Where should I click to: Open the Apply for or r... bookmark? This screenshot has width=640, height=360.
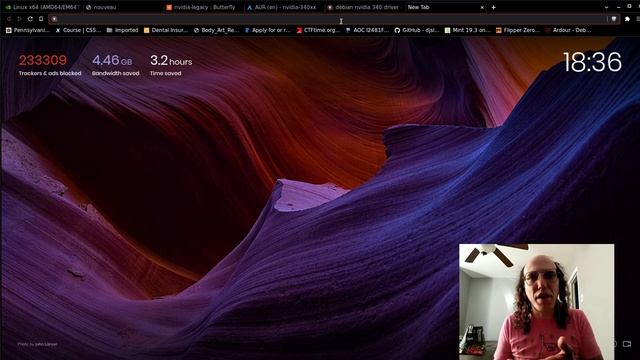(267, 30)
